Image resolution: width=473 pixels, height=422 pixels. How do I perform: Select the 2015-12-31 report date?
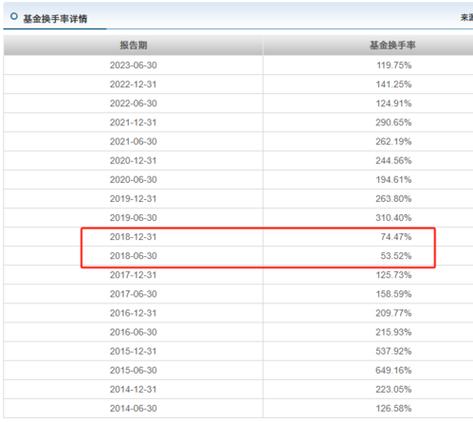pyautogui.click(x=133, y=351)
